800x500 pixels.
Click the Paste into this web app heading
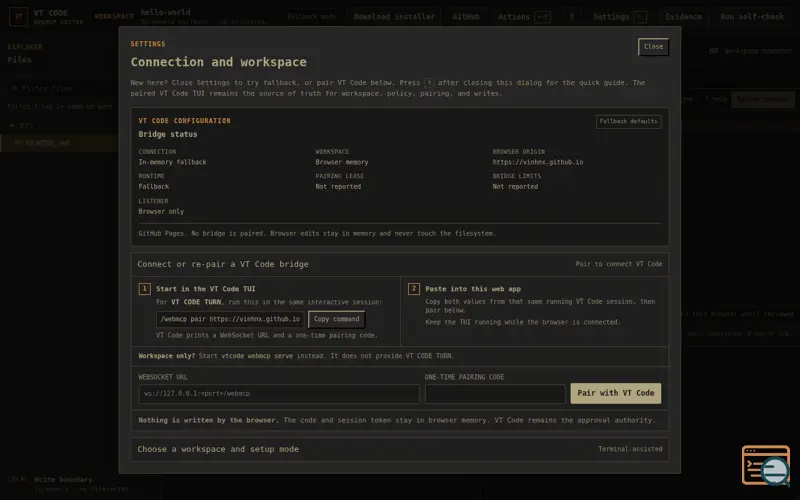[473, 289]
